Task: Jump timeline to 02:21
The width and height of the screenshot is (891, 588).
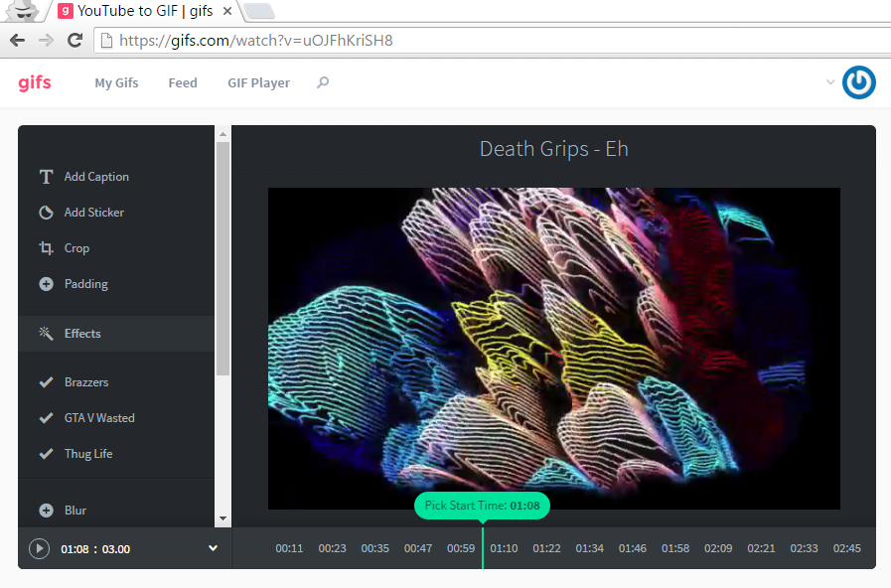Action: [x=762, y=549]
